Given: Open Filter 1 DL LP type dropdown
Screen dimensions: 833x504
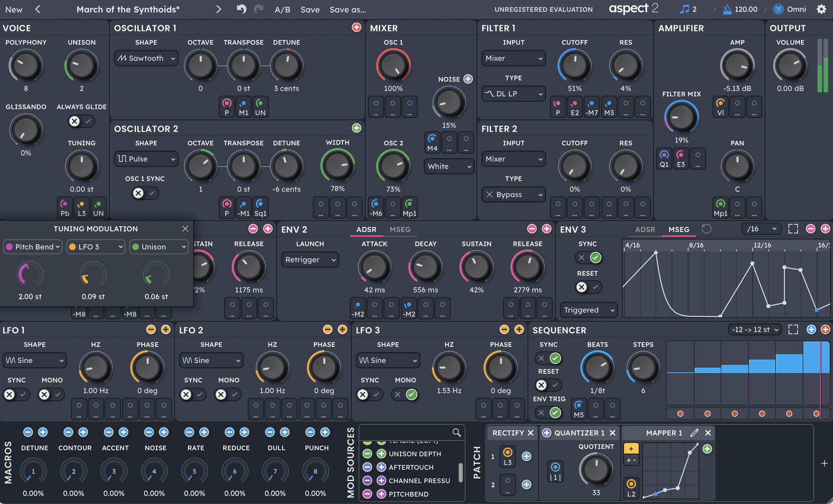Looking at the screenshot, I should [x=513, y=94].
